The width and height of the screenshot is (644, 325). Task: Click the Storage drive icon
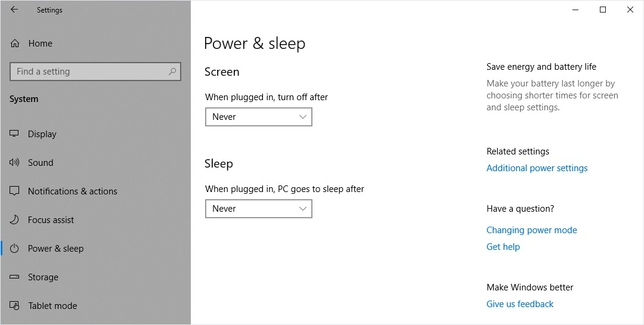(x=14, y=277)
